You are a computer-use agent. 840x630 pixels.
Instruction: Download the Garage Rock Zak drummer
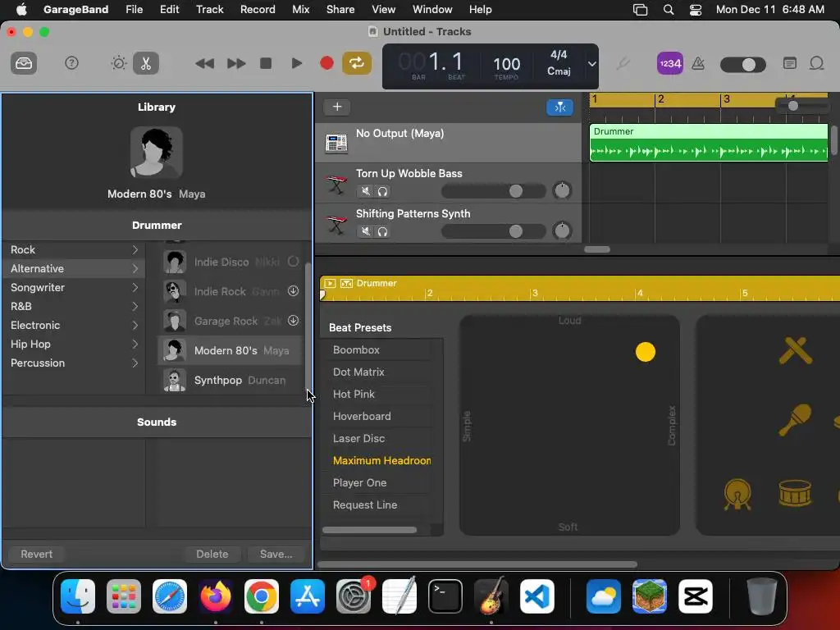pos(293,321)
